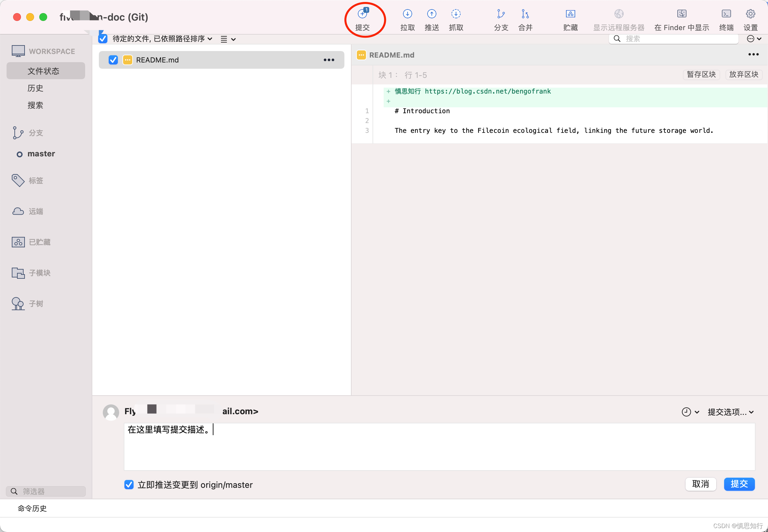Toggle the select-all pending files checkbox
The width and height of the screenshot is (768, 532).
[x=103, y=39]
